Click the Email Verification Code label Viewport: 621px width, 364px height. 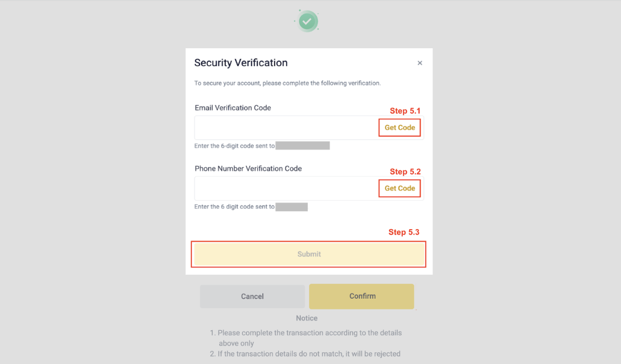(x=233, y=108)
